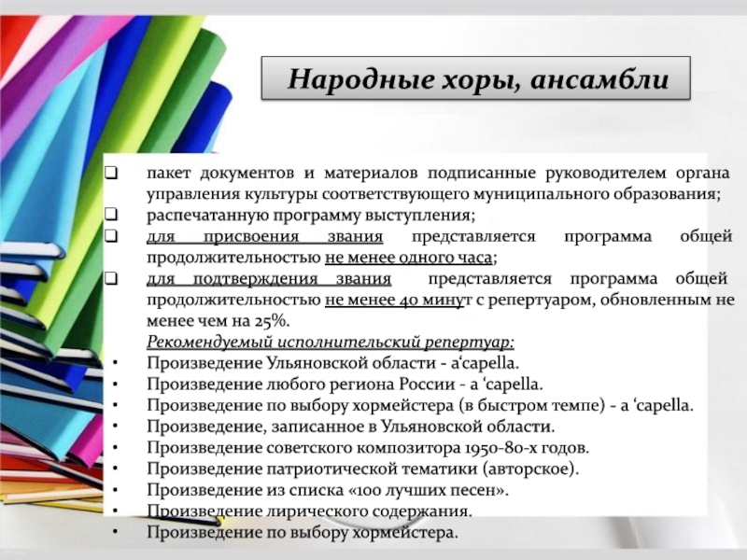This screenshot has height=560, width=747.
Task: Tick the checkbox bullet beside 'пакет документов и материалов'
Action: click(111, 173)
